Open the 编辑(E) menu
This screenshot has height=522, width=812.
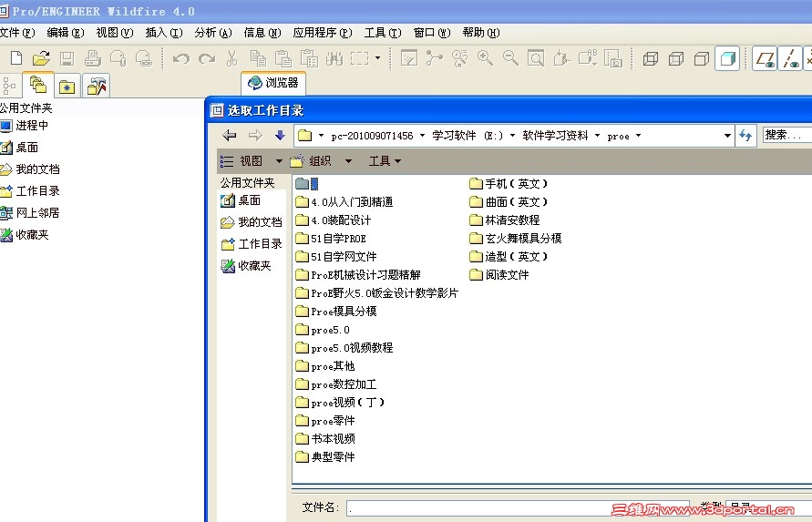(66, 33)
